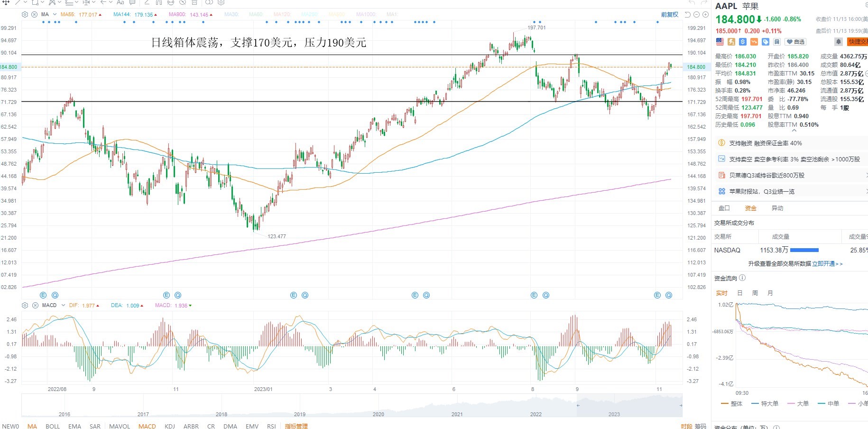Click the grid icon beside 苹果财报站
Viewport: 868px width, 429px height.
pos(722,191)
